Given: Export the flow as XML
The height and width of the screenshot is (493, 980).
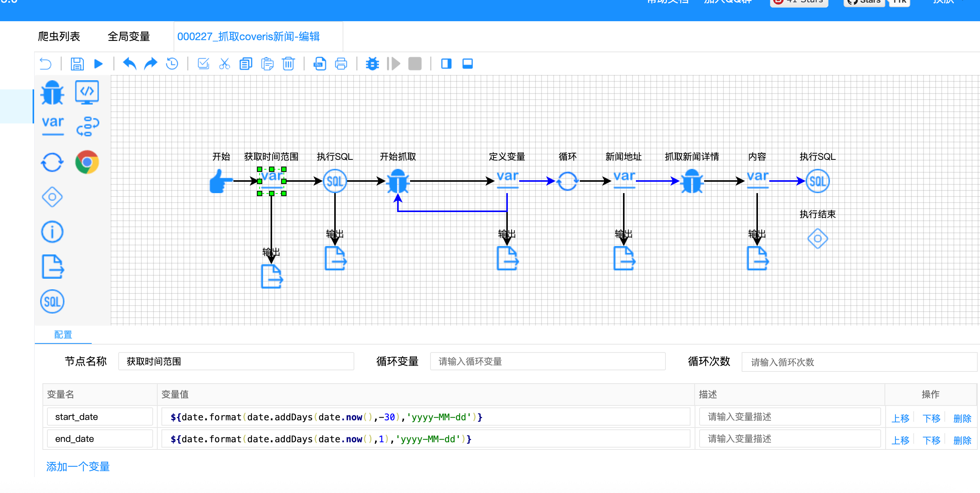Looking at the screenshot, I should point(319,64).
